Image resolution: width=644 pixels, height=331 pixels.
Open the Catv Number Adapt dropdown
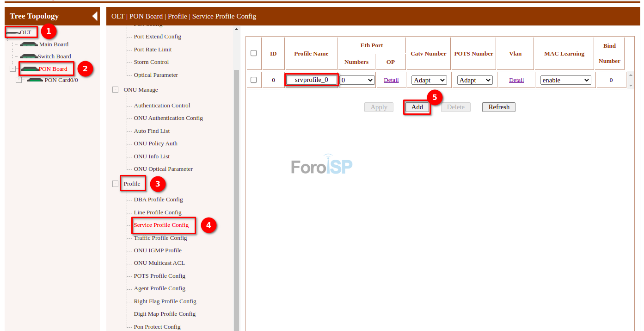(429, 80)
